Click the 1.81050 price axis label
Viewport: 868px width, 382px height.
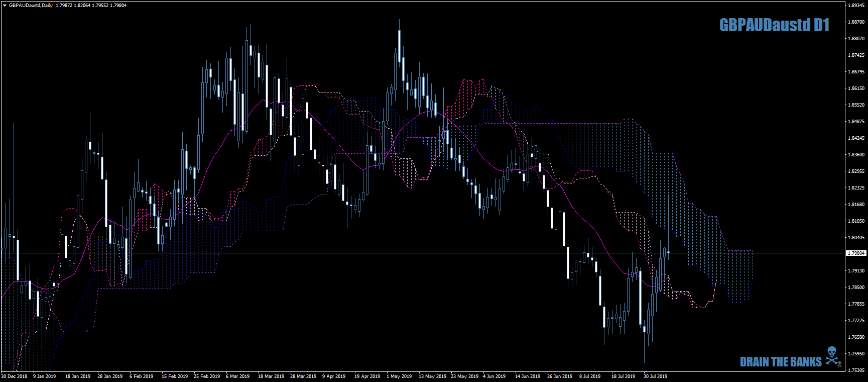click(856, 221)
